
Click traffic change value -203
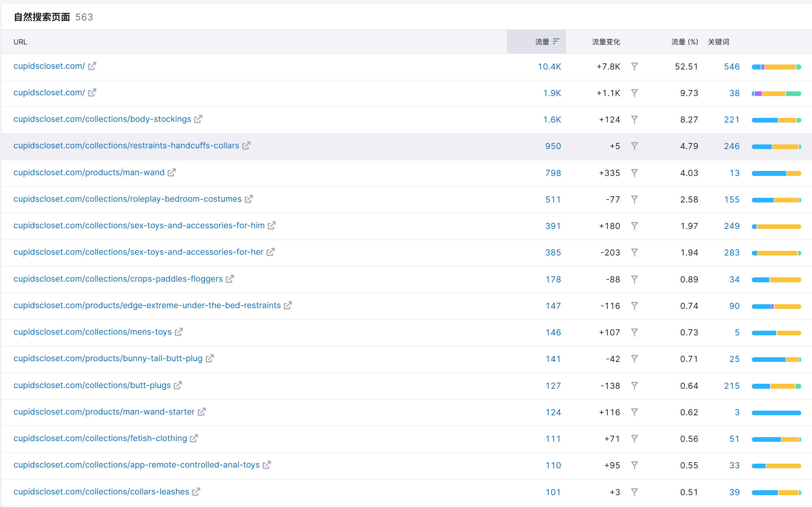(x=610, y=253)
